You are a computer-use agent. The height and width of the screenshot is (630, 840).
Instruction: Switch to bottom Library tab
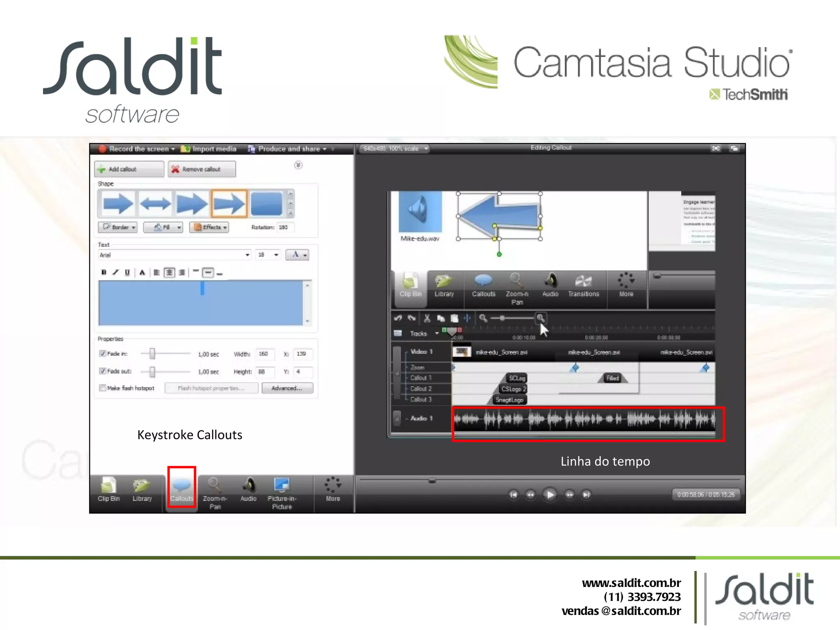click(142, 489)
